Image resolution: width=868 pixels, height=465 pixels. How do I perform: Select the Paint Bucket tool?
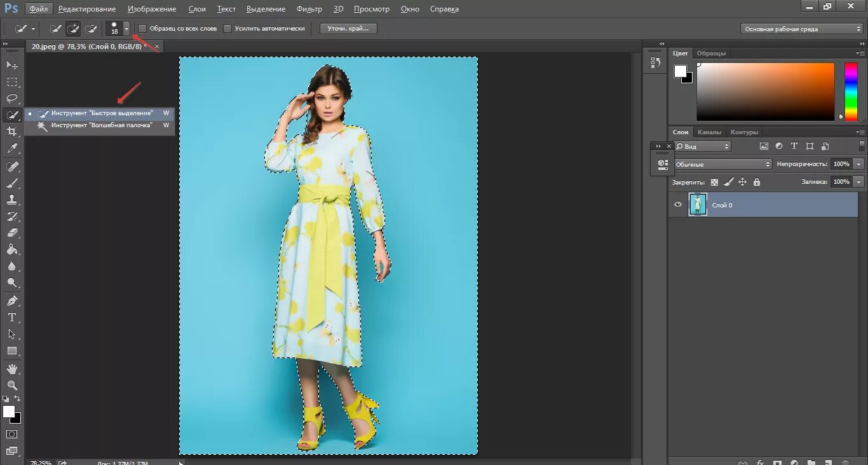11,249
